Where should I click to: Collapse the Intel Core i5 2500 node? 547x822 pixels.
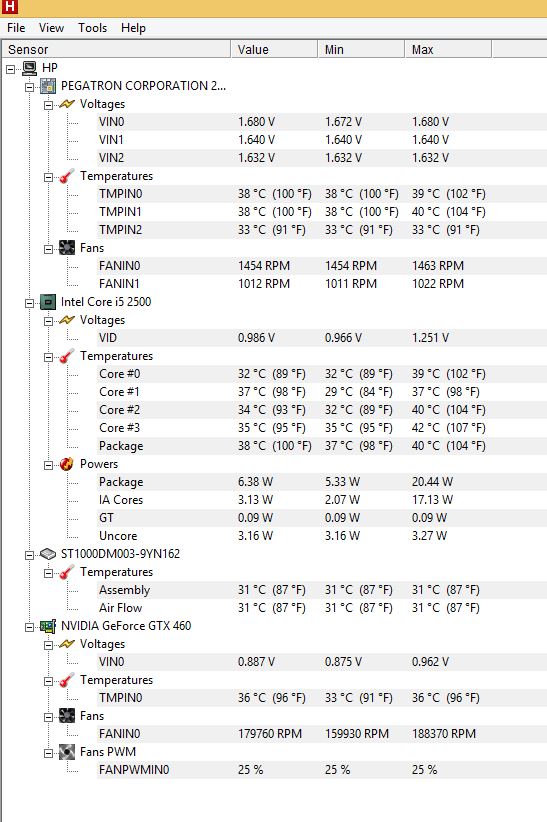click(29, 302)
